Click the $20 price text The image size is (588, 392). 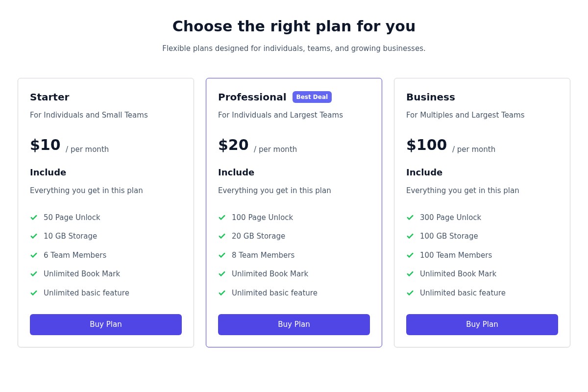click(233, 145)
